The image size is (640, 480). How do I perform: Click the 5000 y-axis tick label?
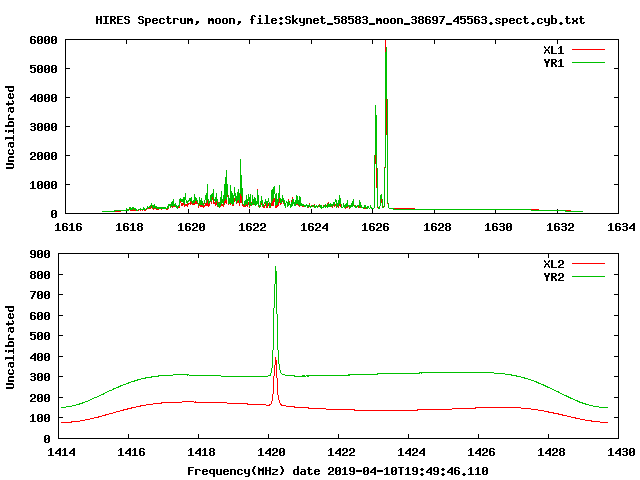[43, 69]
